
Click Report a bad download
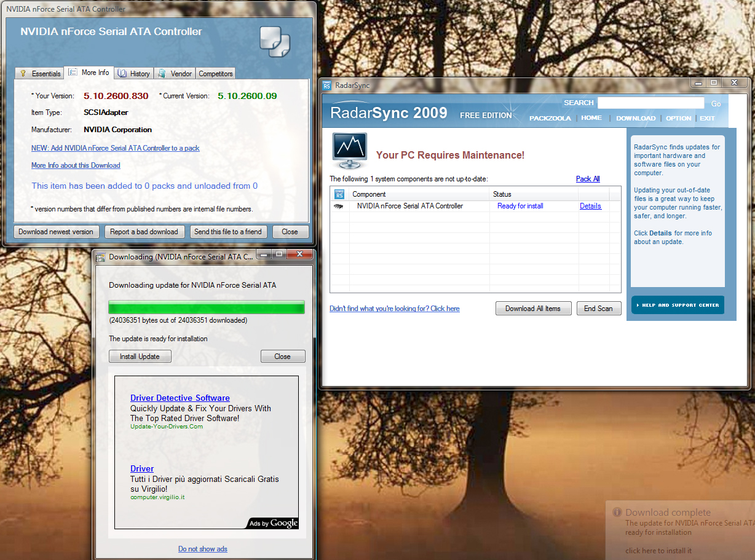point(144,232)
